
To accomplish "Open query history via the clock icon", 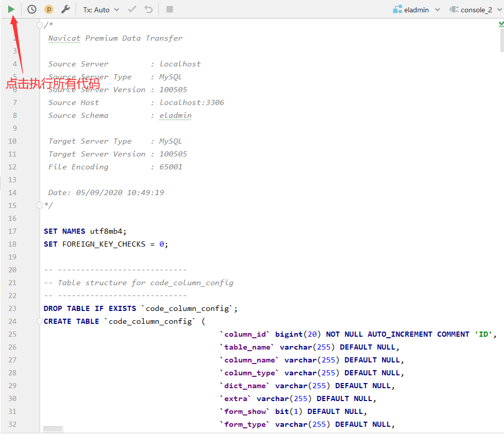I will [31, 9].
